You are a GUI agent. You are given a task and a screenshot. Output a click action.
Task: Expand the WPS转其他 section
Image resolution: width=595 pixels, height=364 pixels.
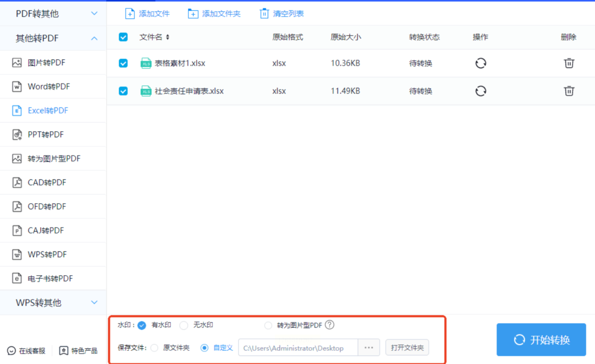point(94,302)
